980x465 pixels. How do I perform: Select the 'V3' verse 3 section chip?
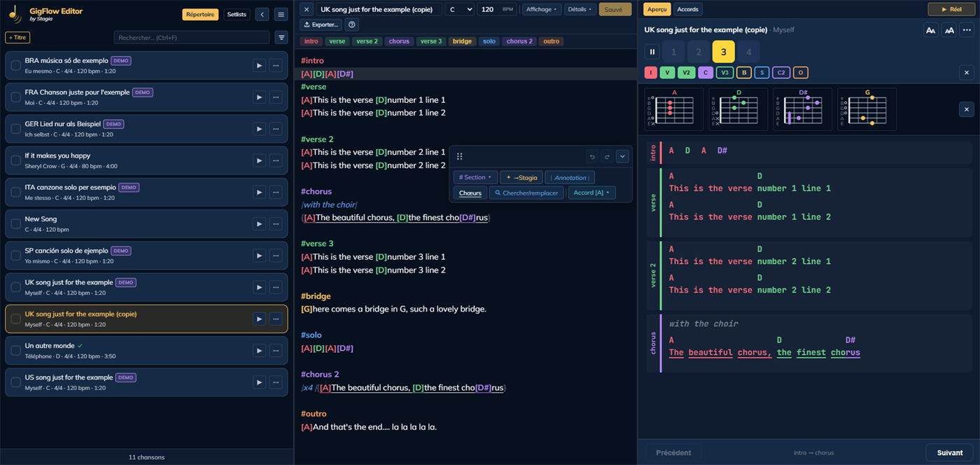[724, 72]
